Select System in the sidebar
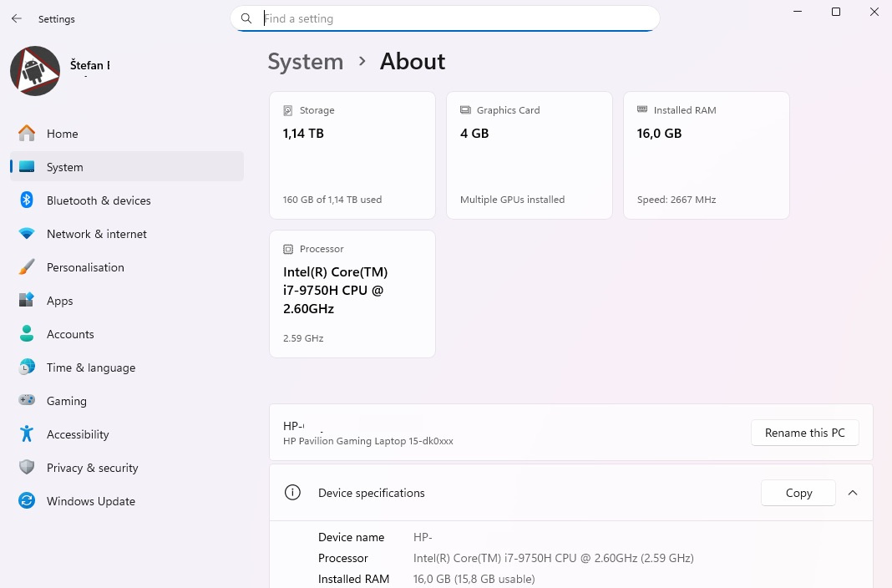This screenshot has width=892, height=588. pos(127,166)
